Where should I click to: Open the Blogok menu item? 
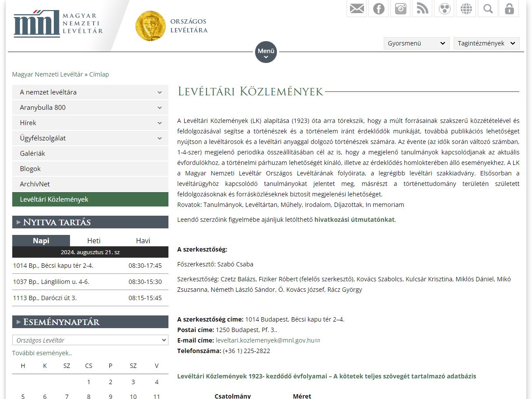pos(90,169)
